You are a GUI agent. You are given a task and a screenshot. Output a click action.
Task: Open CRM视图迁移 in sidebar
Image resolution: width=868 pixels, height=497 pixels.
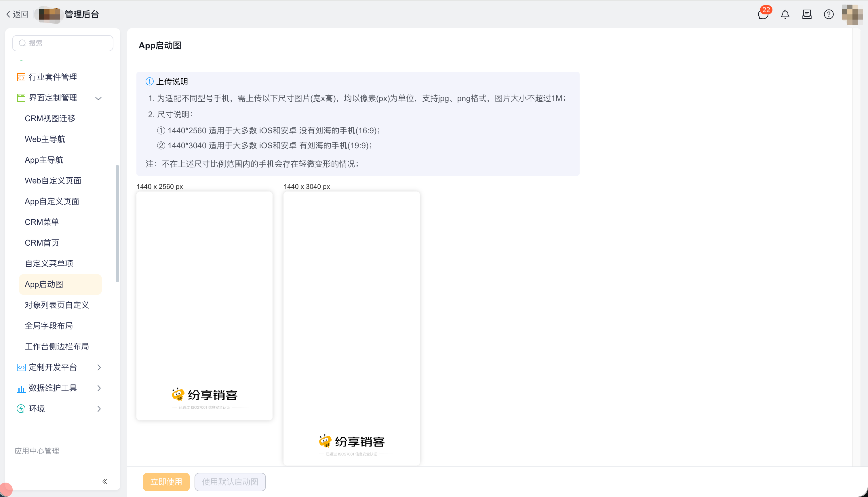[50, 118]
